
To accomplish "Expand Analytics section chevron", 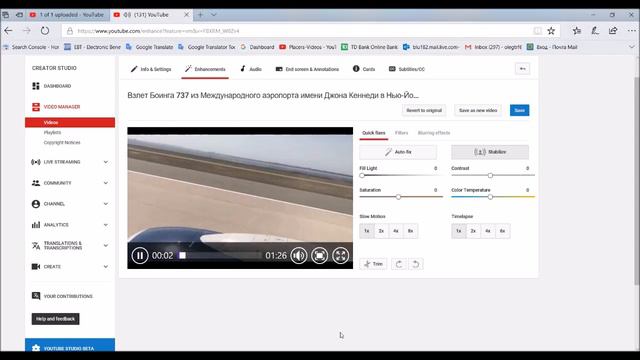I will pyautogui.click(x=106, y=225).
